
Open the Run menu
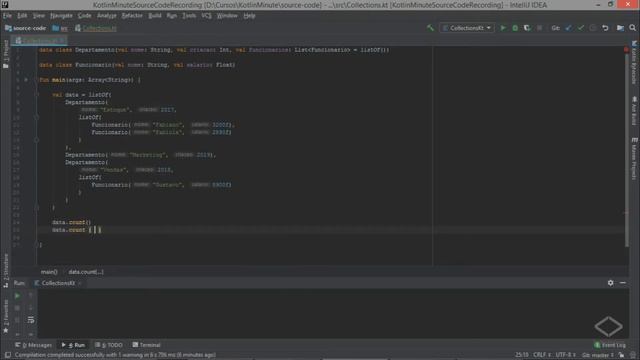tap(172, 16)
